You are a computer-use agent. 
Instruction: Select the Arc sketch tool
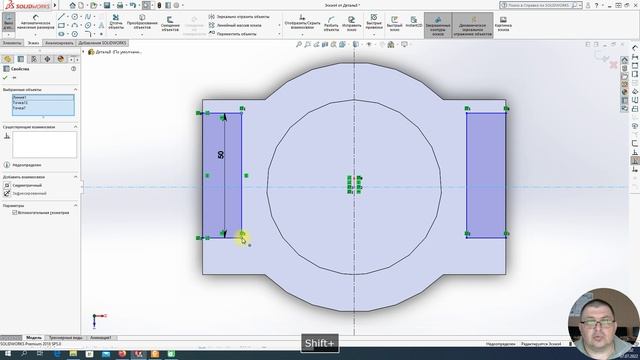click(x=75, y=25)
